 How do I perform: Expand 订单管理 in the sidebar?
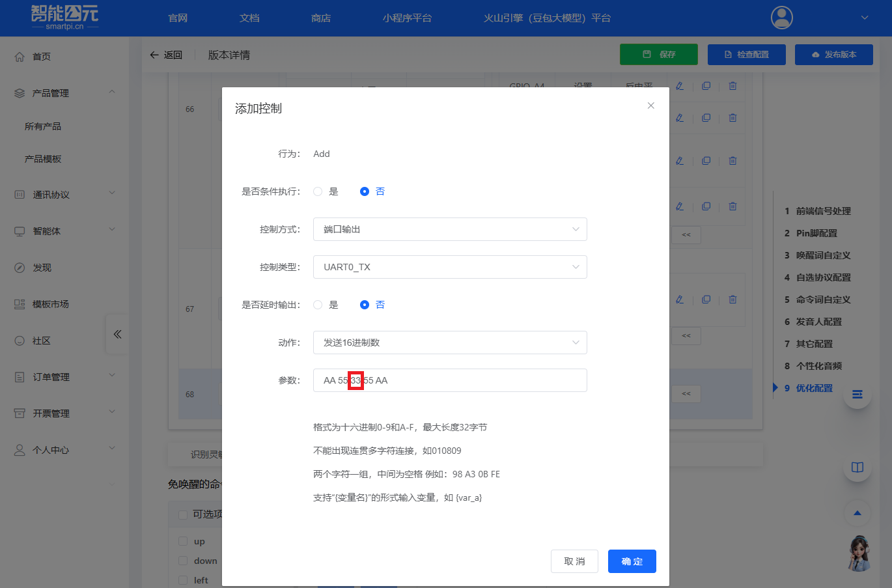click(64, 377)
